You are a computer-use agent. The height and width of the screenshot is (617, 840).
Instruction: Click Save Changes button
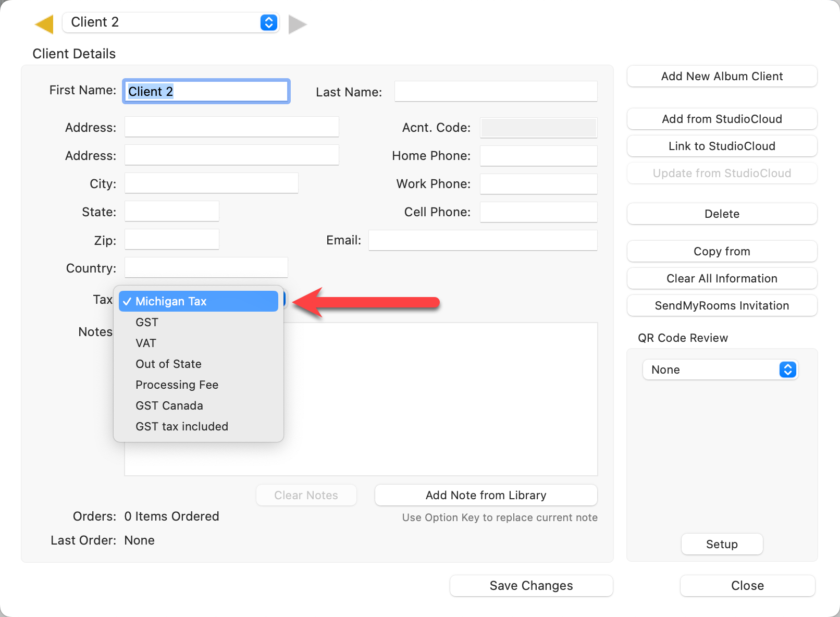pos(531,586)
